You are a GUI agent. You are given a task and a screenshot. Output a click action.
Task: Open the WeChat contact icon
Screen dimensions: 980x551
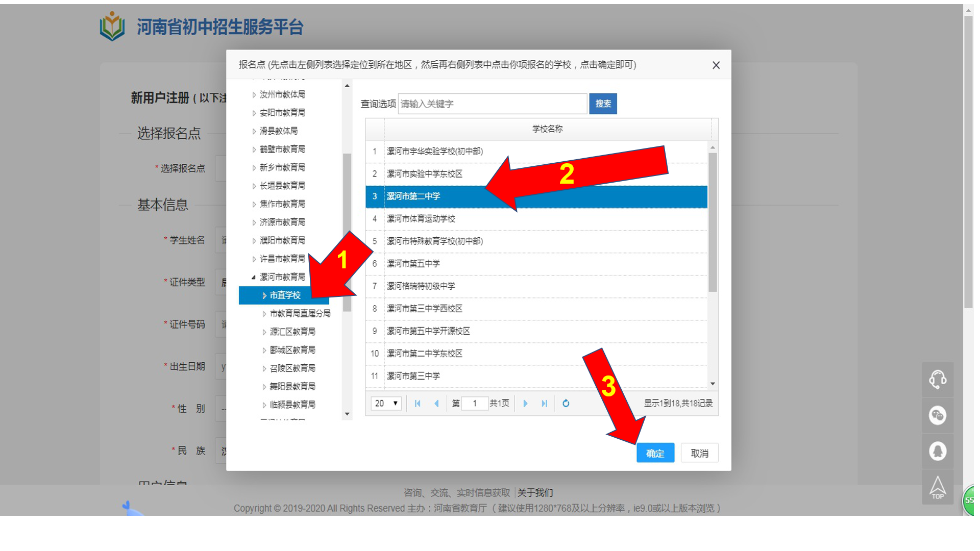937,415
